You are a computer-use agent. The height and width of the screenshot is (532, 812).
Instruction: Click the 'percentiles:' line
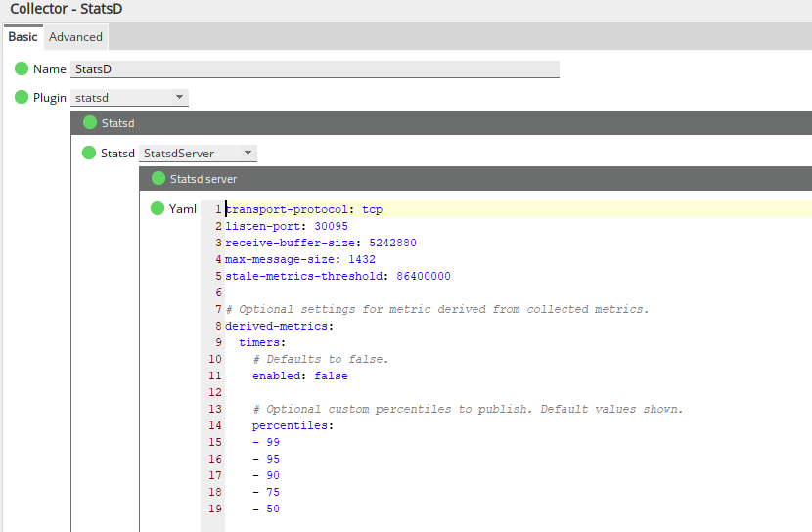click(x=293, y=425)
